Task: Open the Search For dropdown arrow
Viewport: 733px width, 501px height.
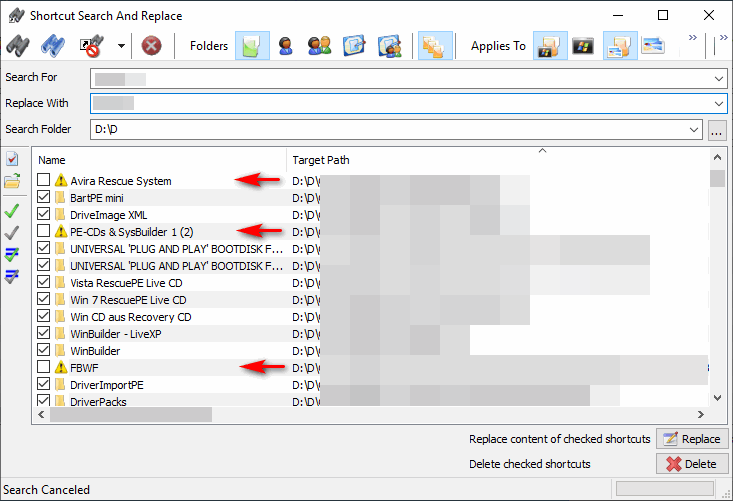Action: [719, 79]
